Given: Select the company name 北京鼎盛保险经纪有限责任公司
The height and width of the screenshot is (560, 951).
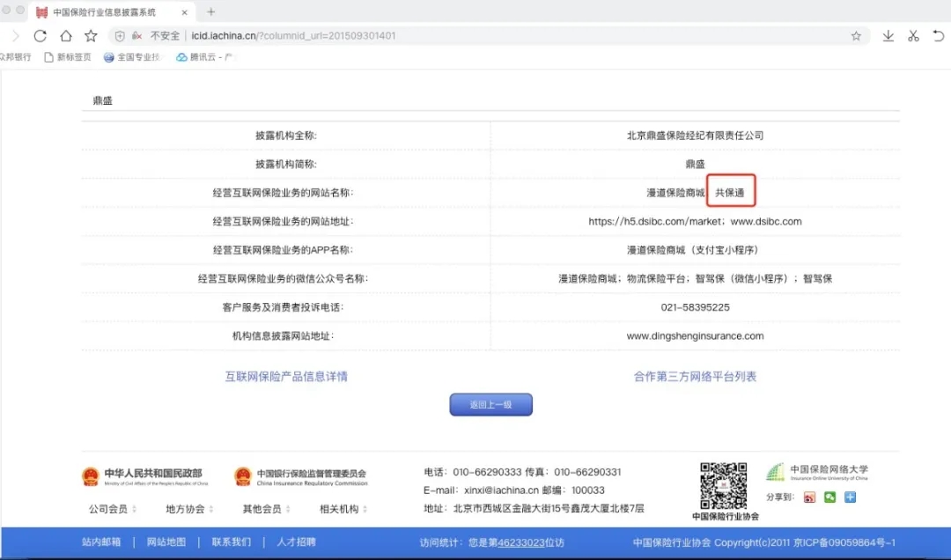Looking at the screenshot, I should click(x=695, y=136).
